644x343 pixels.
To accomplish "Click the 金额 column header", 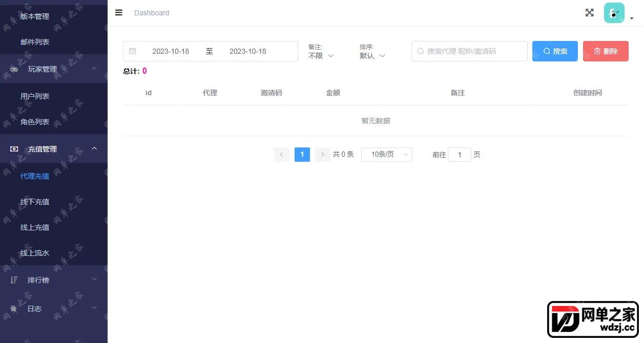I will click(x=333, y=93).
